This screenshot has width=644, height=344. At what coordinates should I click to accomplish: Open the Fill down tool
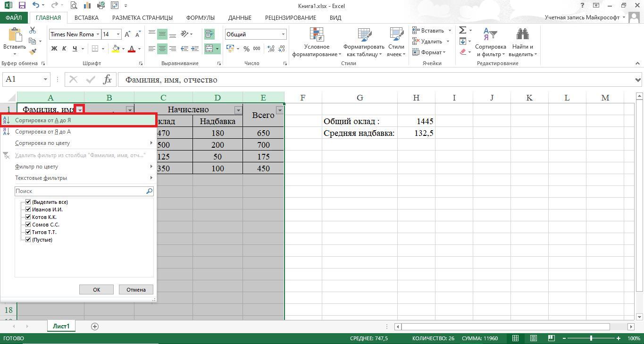pos(463,41)
